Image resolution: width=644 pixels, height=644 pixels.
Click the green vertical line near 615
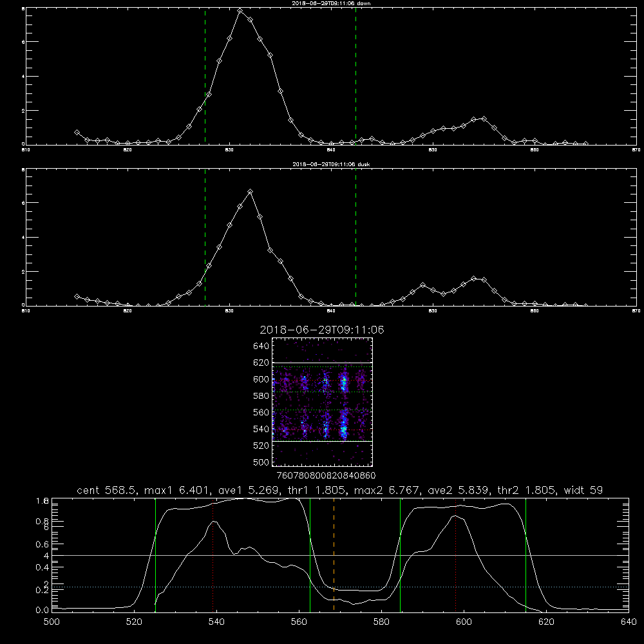526,554
